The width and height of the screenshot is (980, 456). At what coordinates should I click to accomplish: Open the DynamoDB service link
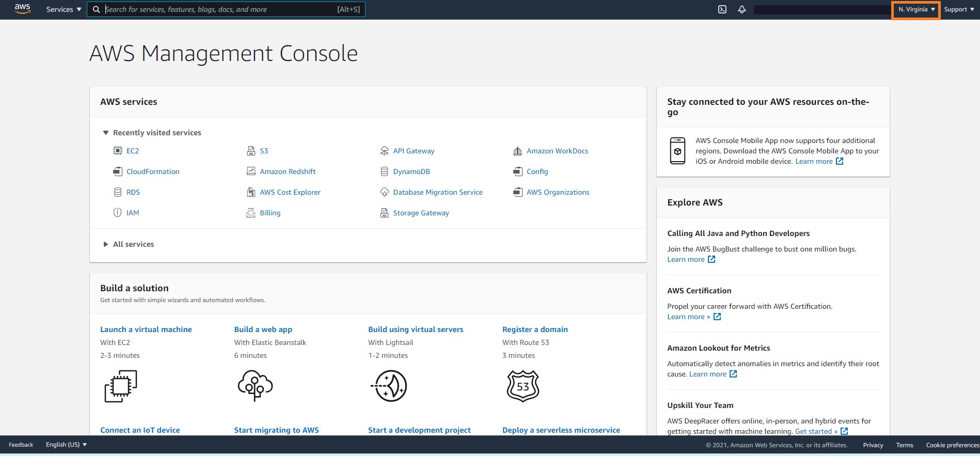point(412,171)
